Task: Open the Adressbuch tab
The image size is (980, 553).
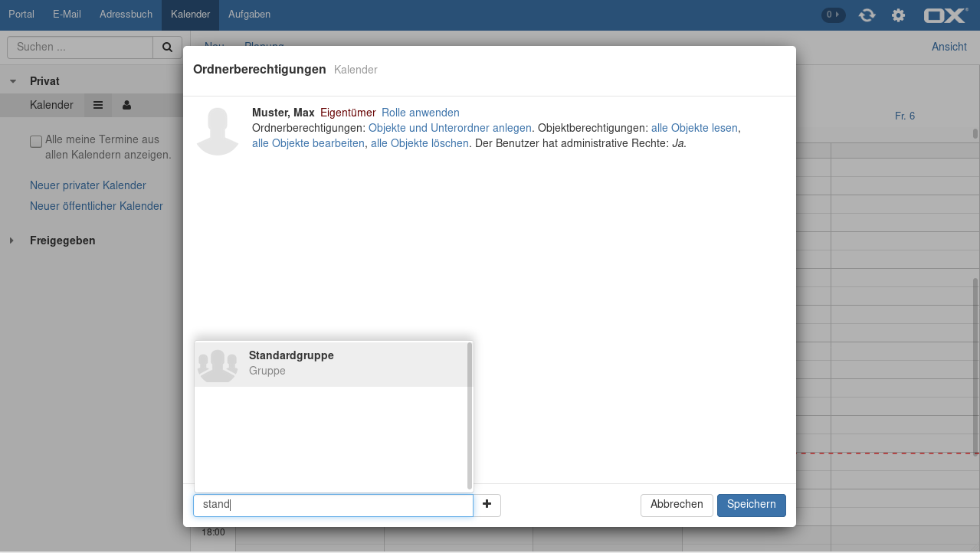Action: pos(126,15)
